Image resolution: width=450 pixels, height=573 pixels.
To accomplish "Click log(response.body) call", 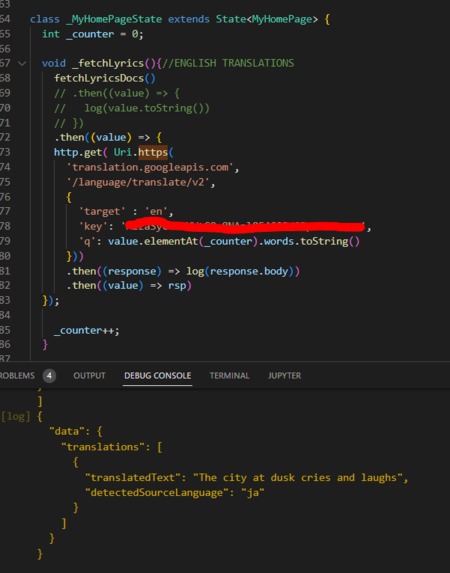I will [x=240, y=271].
